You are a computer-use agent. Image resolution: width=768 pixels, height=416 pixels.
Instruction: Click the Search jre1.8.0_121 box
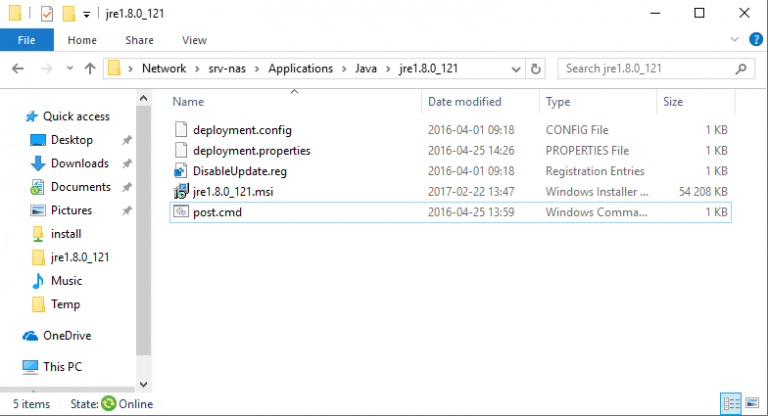point(648,69)
